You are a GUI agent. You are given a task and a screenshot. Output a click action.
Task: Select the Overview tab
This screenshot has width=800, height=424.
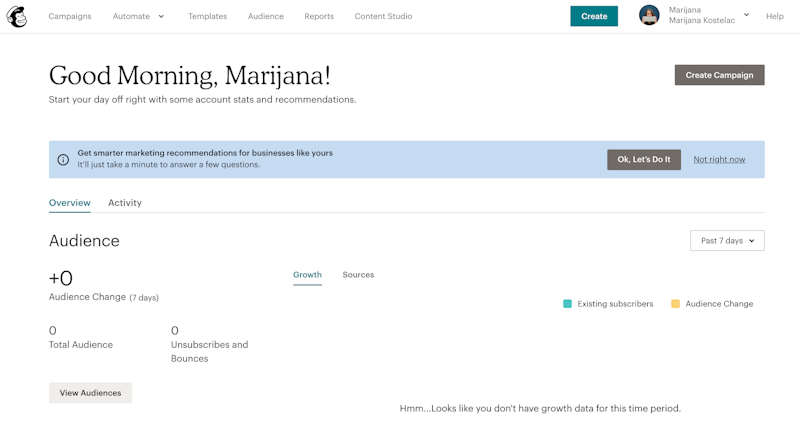click(70, 203)
